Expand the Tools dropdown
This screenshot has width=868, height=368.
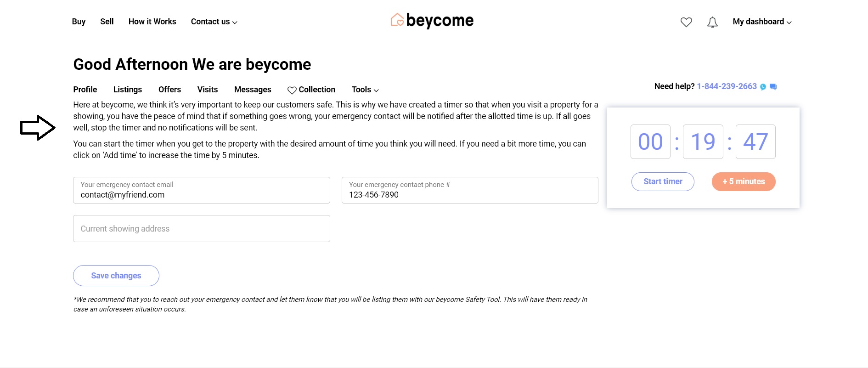tap(364, 90)
